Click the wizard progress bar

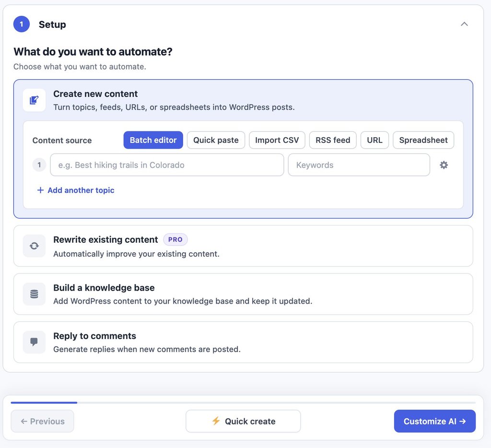[243, 402]
